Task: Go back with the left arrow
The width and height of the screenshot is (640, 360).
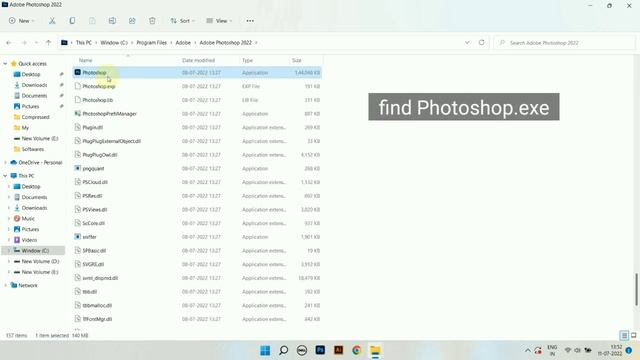Action: click(9, 42)
